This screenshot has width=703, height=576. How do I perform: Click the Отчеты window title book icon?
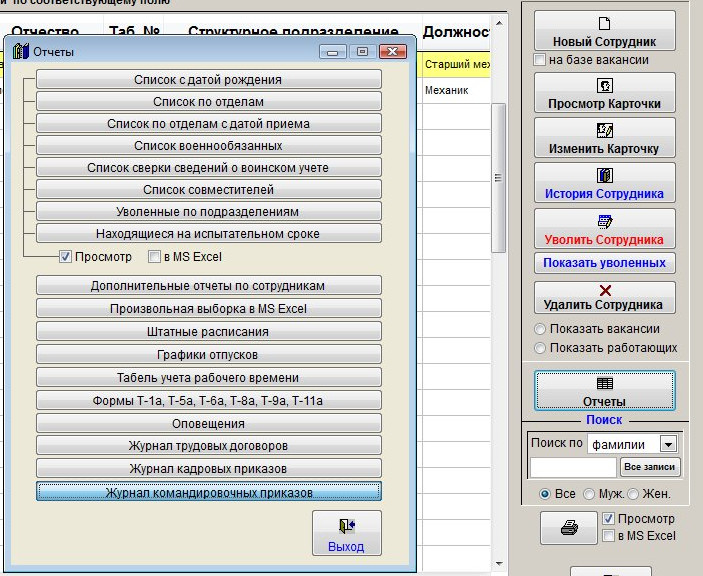coord(21,51)
